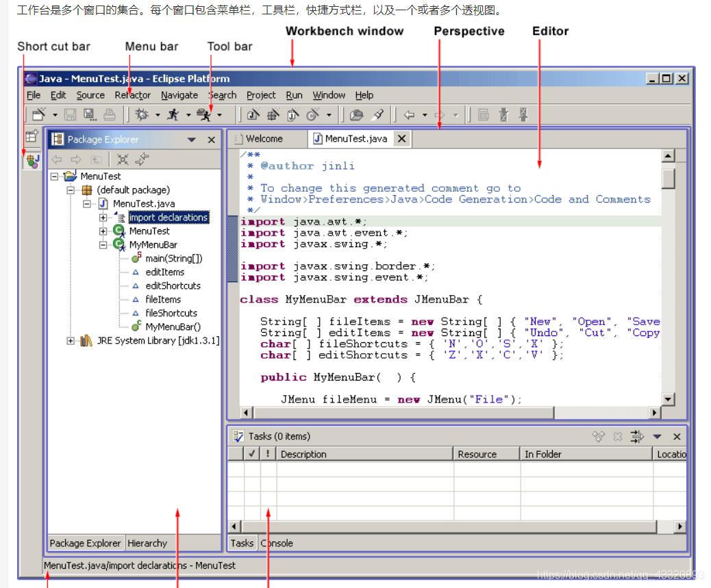Open the Debug dropdown arrow
The height and width of the screenshot is (588, 711).
[158, 115]
